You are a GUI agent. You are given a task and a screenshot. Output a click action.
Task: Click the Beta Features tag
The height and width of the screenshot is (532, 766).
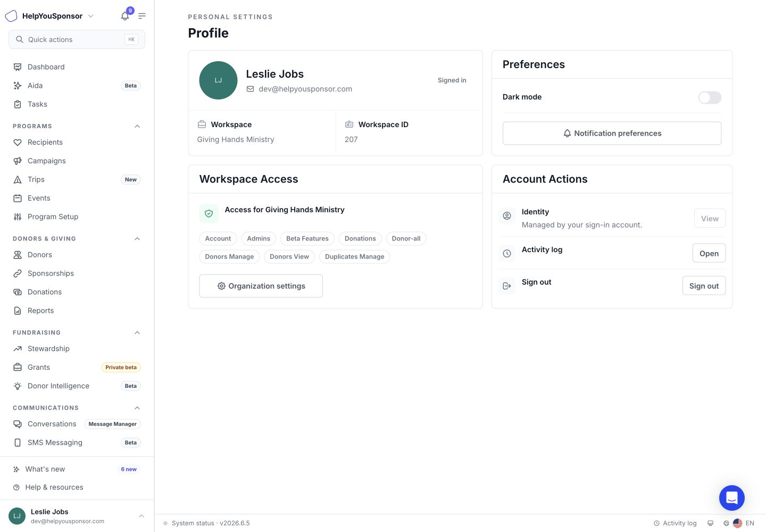tap(307, 239)
